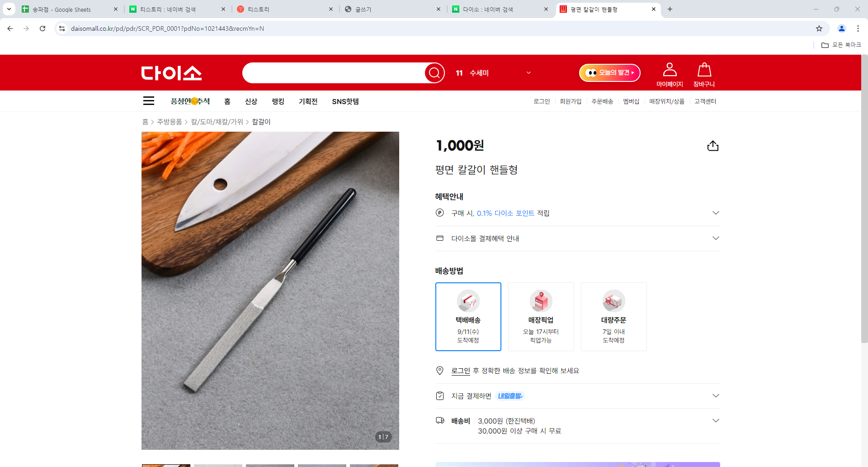Click the 내일출발 badge
This screenshot has height=467, width=868.
point(510,396)
